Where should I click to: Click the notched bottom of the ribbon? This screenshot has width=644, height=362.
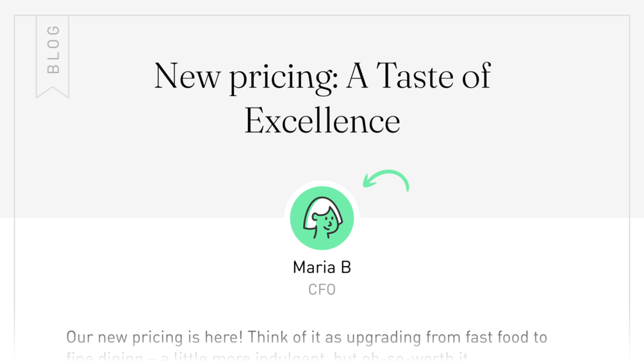[x=53, y=92]
